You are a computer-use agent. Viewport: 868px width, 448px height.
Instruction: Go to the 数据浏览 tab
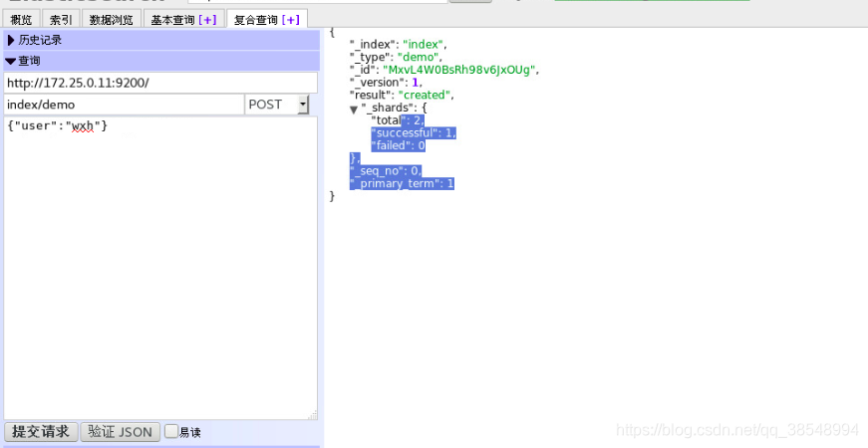(x=112, y=19)
